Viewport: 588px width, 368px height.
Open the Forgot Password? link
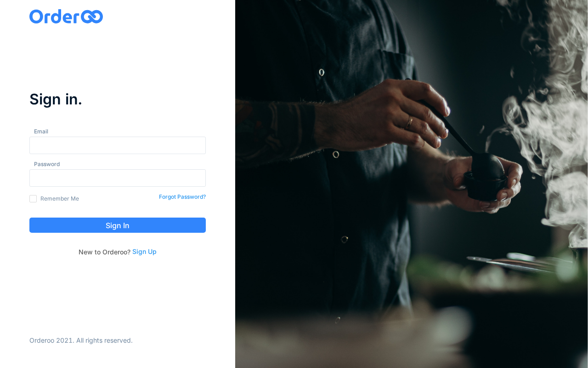coord(182,197)
